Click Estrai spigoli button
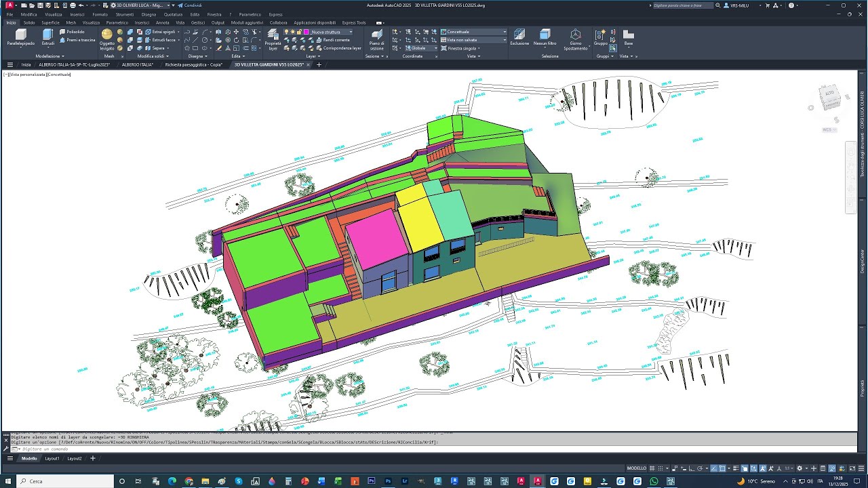This screenshot has width=868, height=488. coord(161,32)
